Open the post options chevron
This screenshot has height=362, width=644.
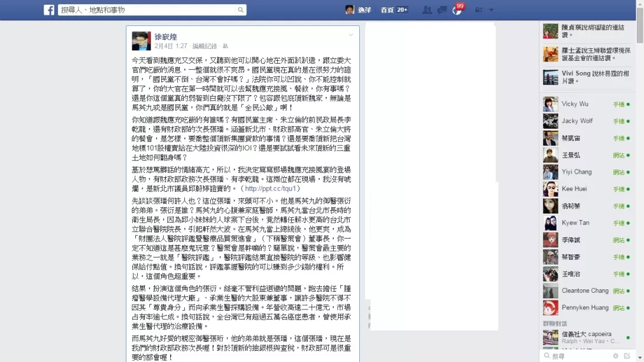[351, 35]
